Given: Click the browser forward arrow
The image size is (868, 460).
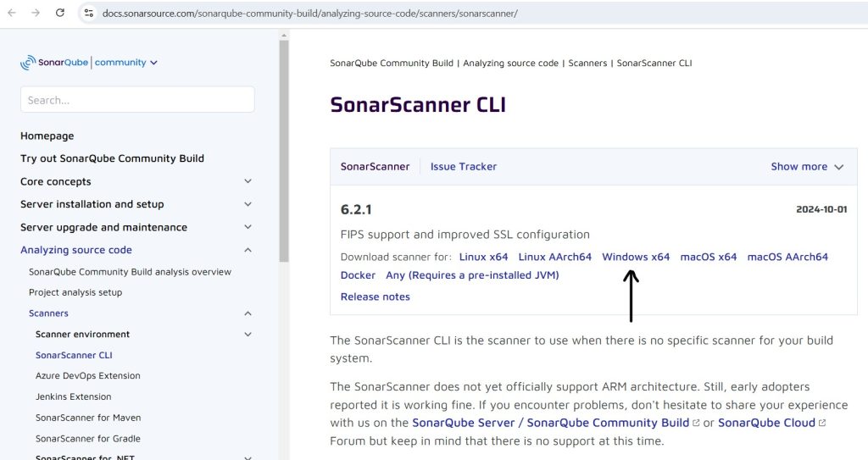Looking at the screenshot, I should (x=36, y=13).
